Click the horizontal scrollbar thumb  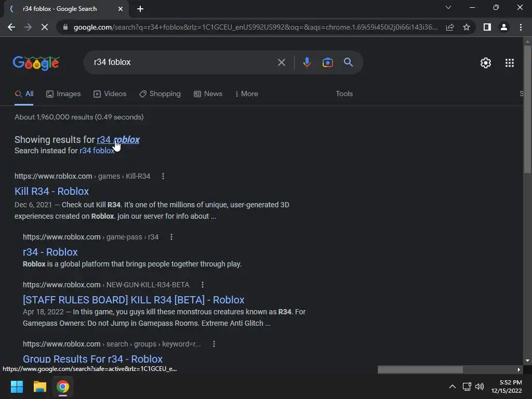pyautogui.click(x=420, y=369)
